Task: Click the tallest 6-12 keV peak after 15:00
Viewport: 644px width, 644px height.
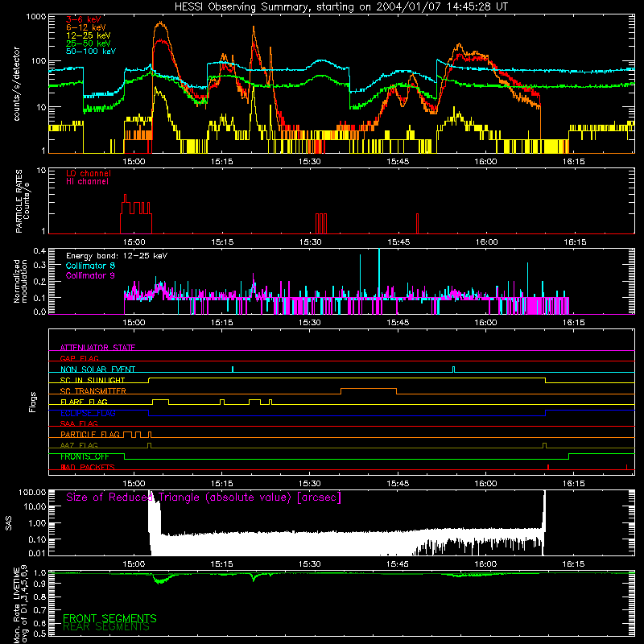Action: tap(160, 23)
